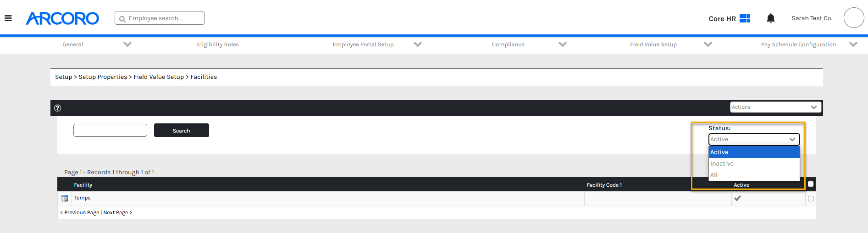Choose Active in the Status list
Image resolution: width=868 pixels, height=233 pixels.
[754, 152]
